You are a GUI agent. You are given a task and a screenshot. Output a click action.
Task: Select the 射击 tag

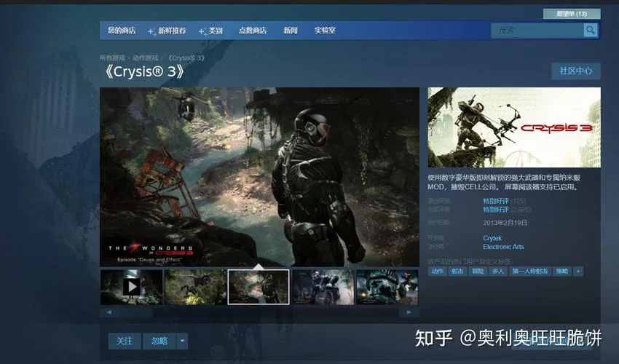click(x=457, y=272)
